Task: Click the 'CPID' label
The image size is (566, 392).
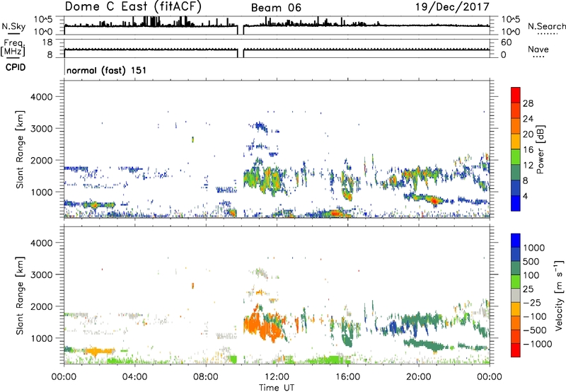Action: [x=16, y=67]
